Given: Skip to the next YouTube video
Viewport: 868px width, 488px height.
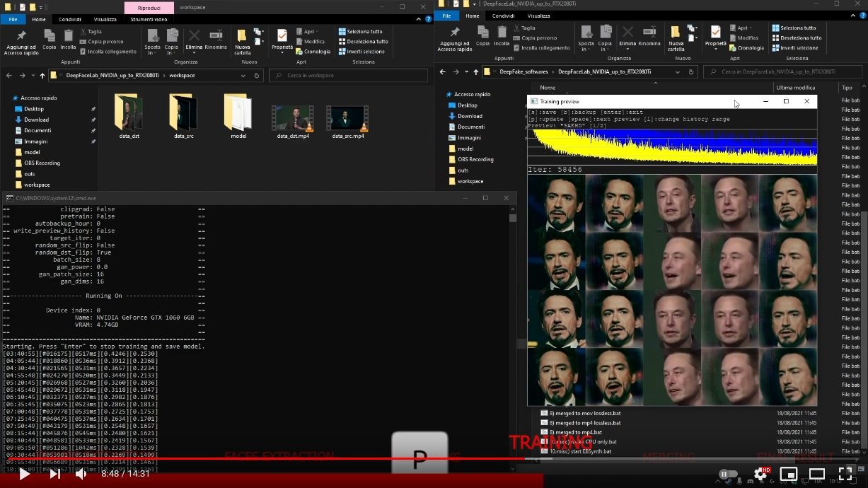Looking at the screenshot, I should 54,474.
